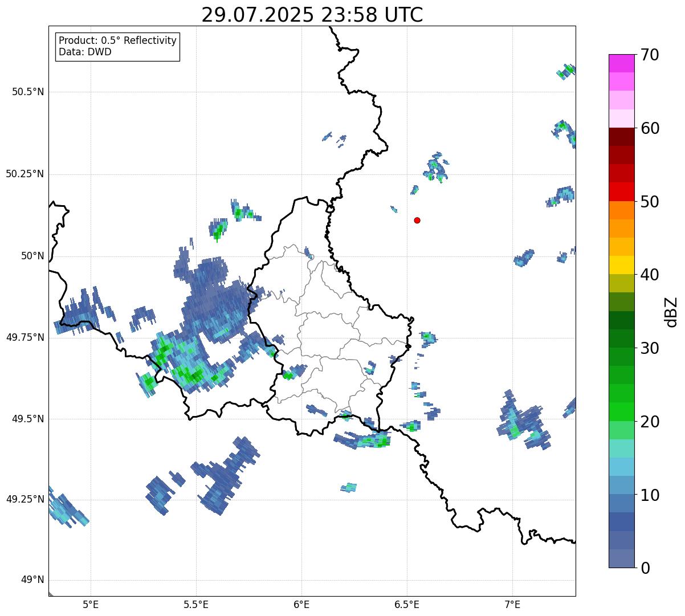This screenshot has width=685, height=616.
Task: Pick the bright red swatch just above 50
Action: (x=621, y=191)
